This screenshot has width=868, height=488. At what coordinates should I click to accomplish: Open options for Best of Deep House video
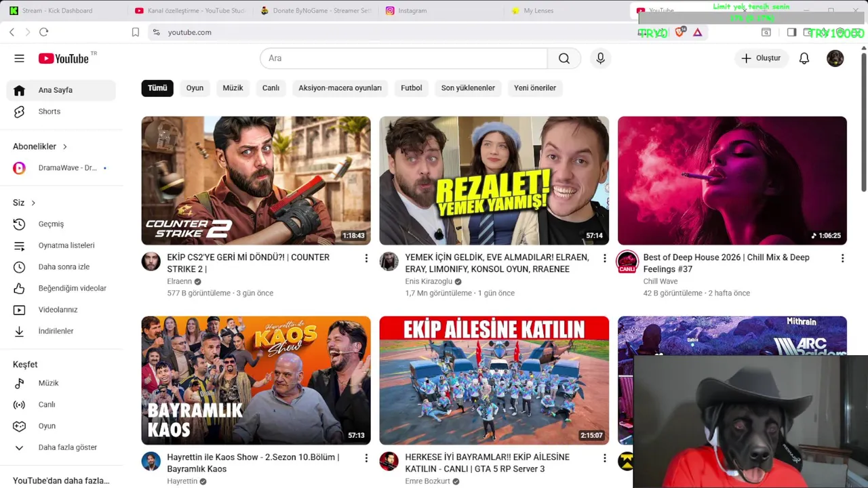[x=842, y=258]
